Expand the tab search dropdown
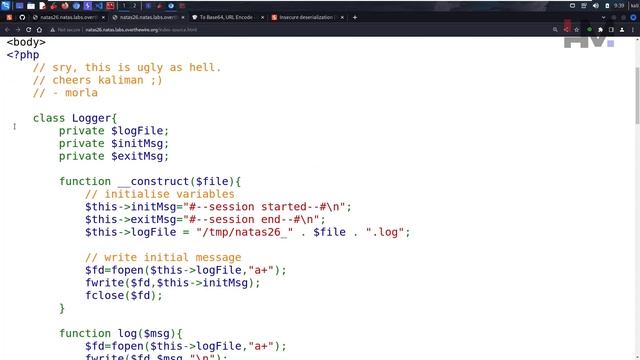Image resolution: width=640 pixels, height=360 pixels. click(604, 18)
